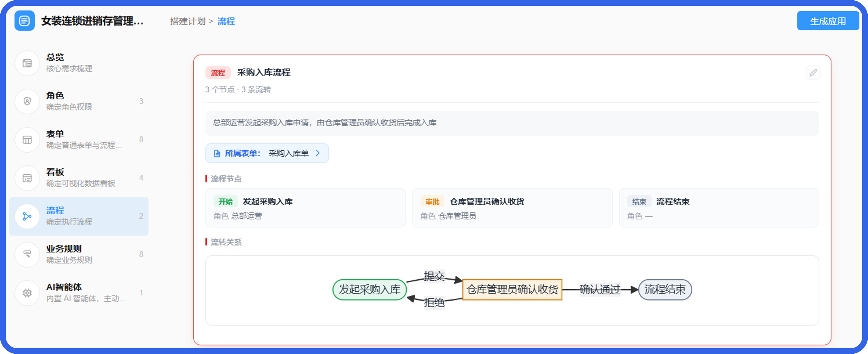
Task: Click the 确定执行流程 subtitle
Action: (x=69, y=222)
